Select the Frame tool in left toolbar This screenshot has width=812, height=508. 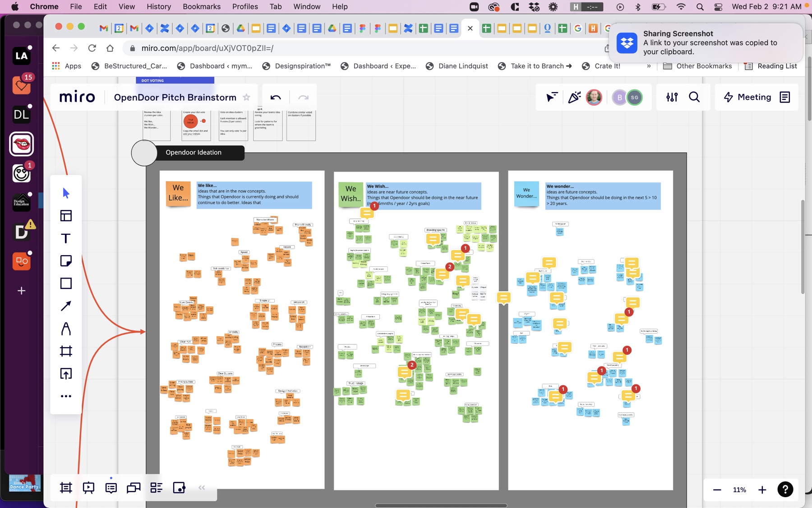pyautogui.click(x=66, y=351)
